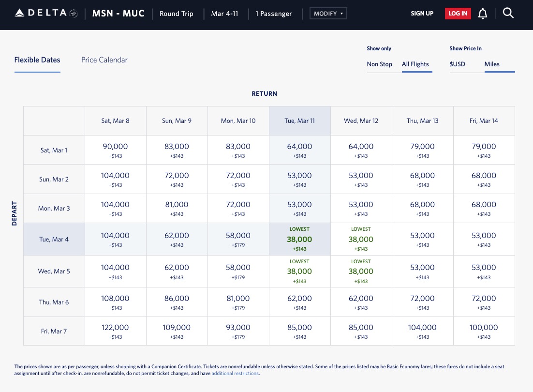Select the Miles price display option
Screen dimensions: 533x392
click(492, 63)
